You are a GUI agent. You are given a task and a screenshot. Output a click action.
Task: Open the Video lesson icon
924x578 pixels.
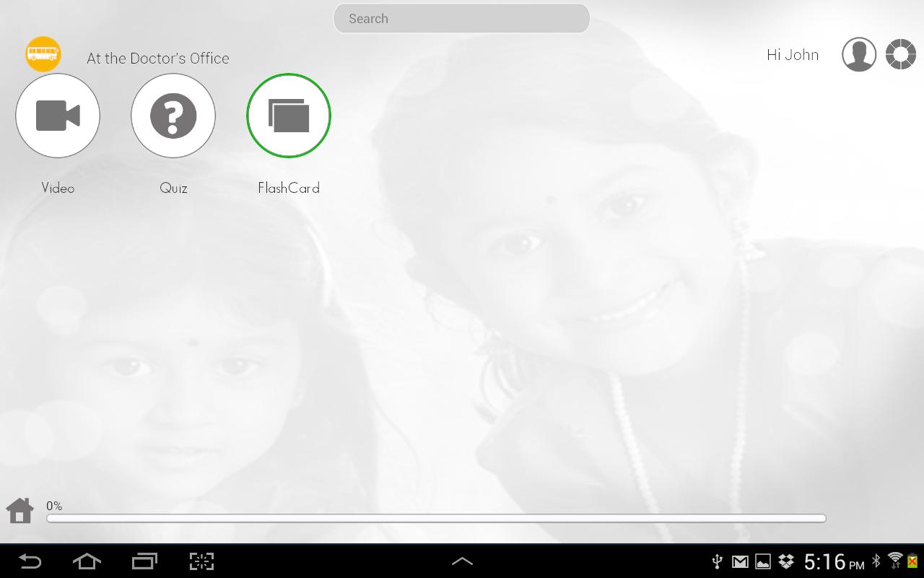(58, 116)
